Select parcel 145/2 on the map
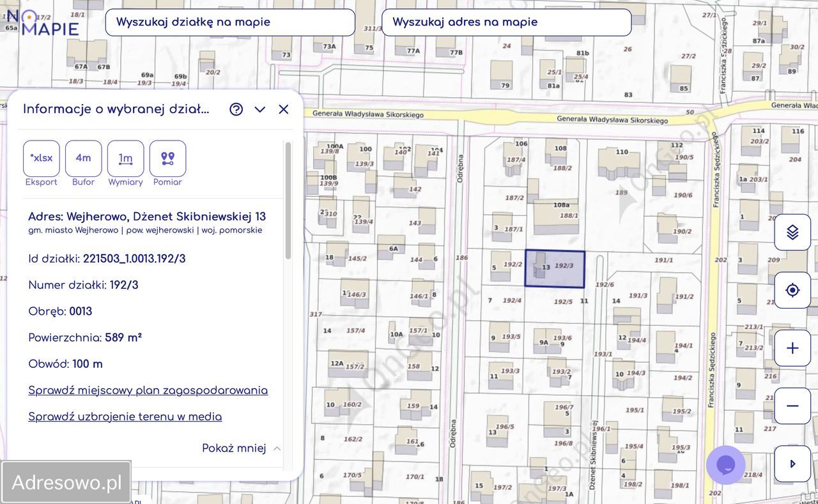The width and height of the screenshot is (818, 504). click(357, 259)
